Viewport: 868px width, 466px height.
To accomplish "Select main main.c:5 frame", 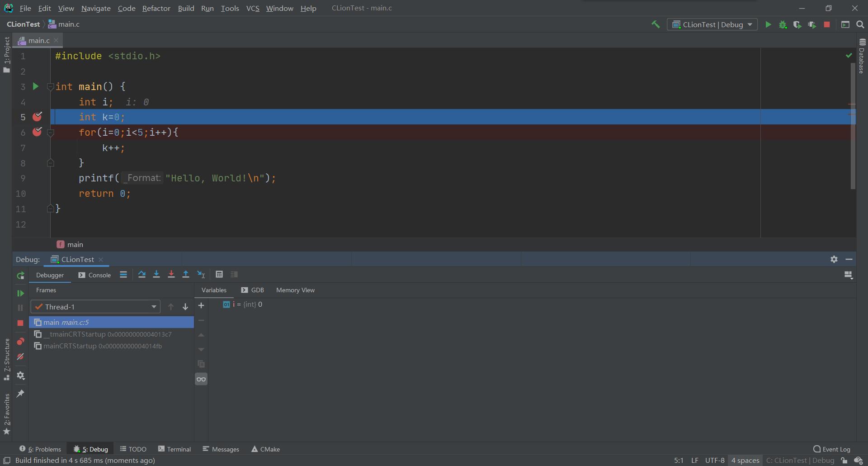I will pos(111,322).
